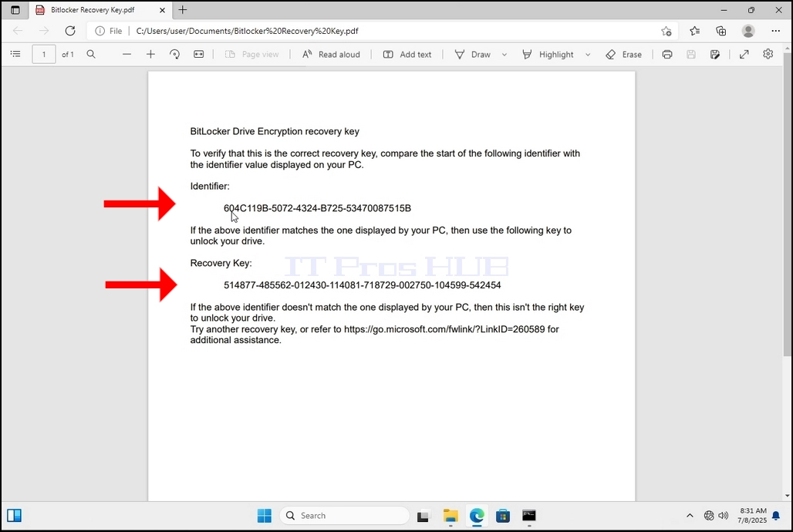Zoom out of the PDF

tap(127, 54)
